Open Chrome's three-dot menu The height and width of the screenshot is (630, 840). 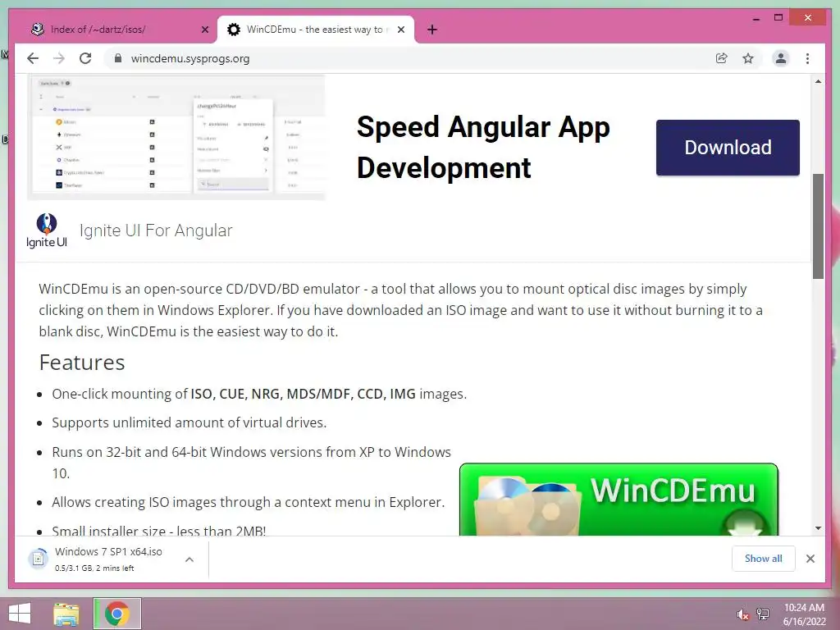coord(807,58)
